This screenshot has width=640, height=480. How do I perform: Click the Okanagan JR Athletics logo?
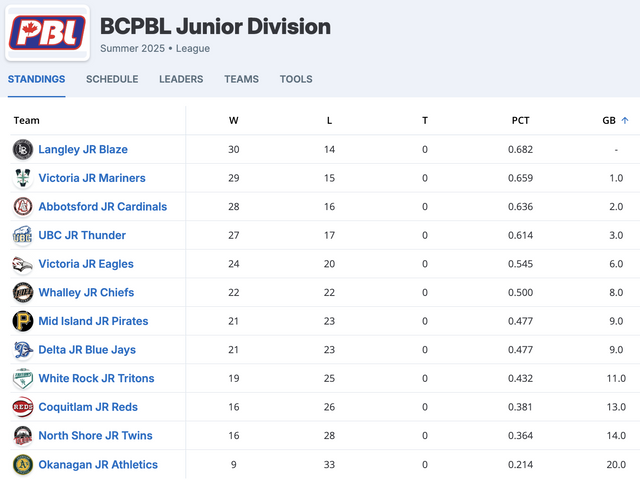22,464
